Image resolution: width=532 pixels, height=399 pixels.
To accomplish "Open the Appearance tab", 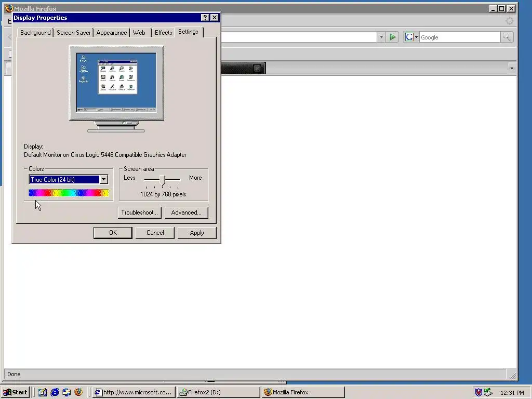I will click(111, 33).
